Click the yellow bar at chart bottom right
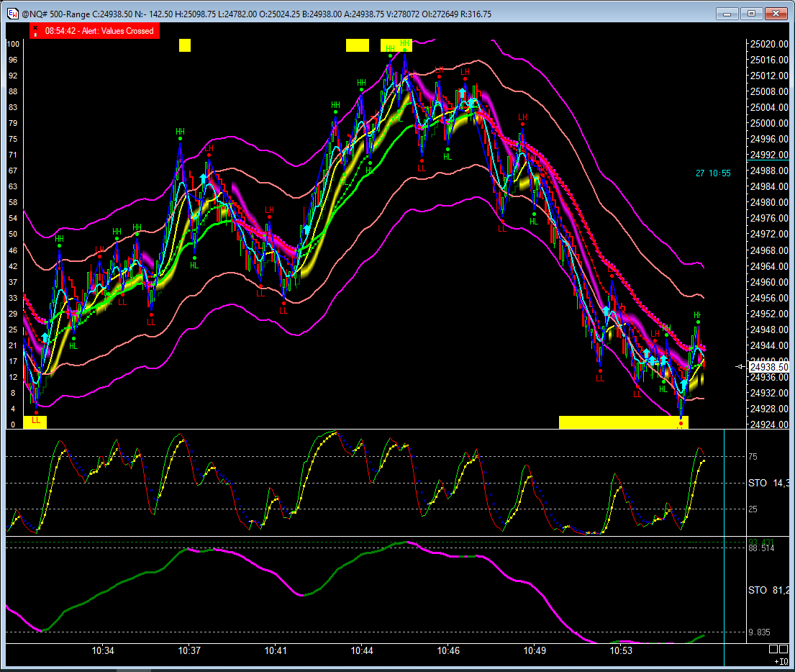795x672 pixels. click(x=623, y=422)
